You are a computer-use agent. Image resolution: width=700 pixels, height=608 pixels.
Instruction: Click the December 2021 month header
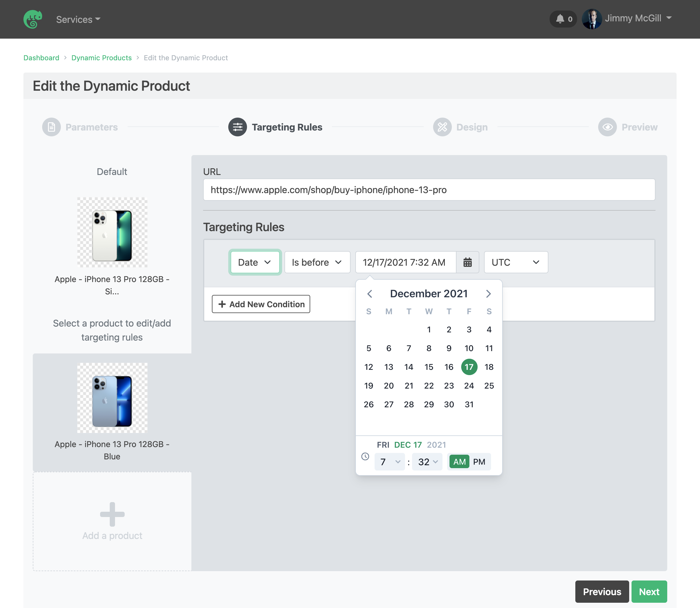(x=429, y=294)
